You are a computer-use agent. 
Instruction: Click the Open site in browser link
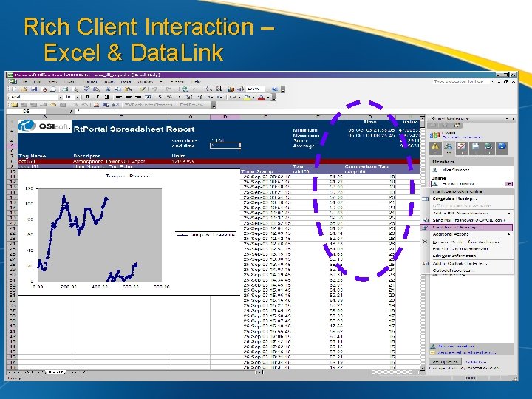(x=462, y=137)
